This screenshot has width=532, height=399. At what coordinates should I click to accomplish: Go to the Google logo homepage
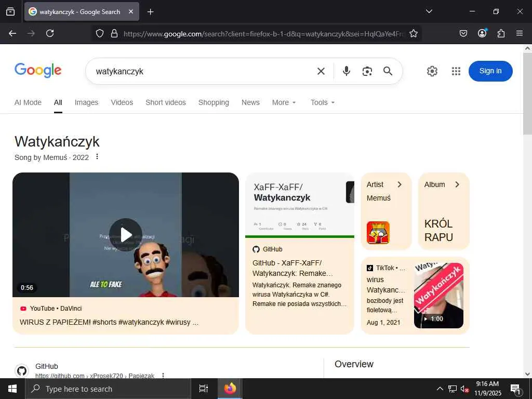point(38,71)
